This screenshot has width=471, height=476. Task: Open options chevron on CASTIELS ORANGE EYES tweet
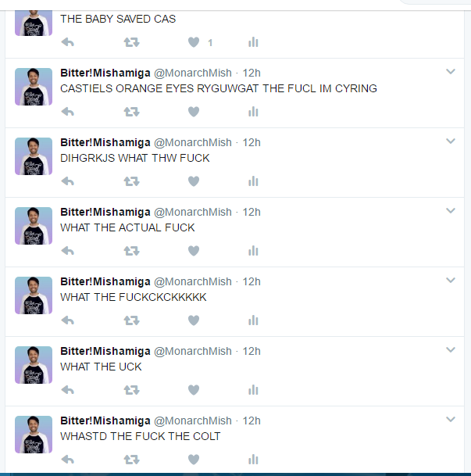coord(451,72)
